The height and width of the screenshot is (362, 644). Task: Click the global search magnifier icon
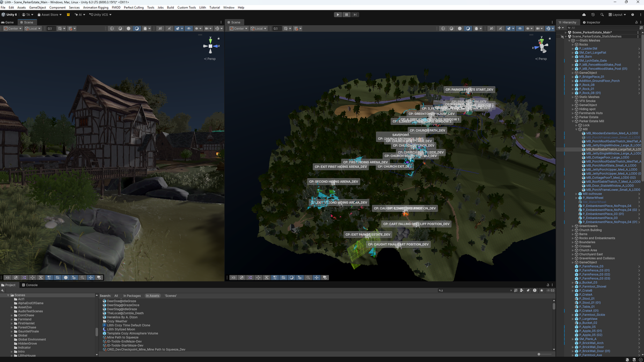pyautogui.click(x=602, y=15)
